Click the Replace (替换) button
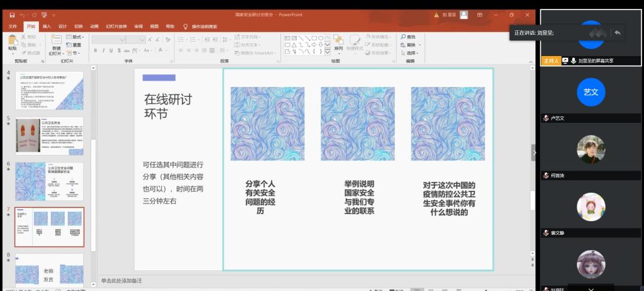Screen dimensions: 644x291 (x=411, y=45)
